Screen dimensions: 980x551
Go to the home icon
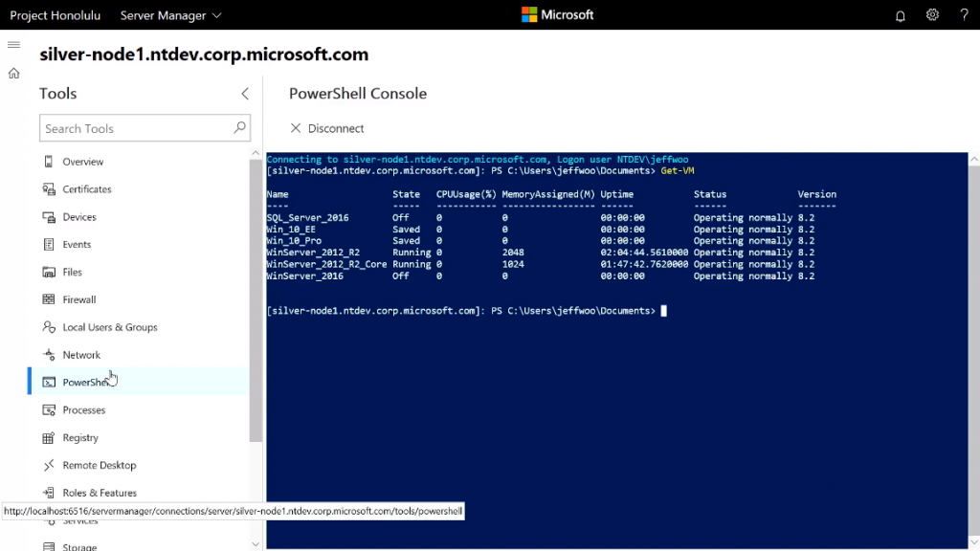coord(13,73)
